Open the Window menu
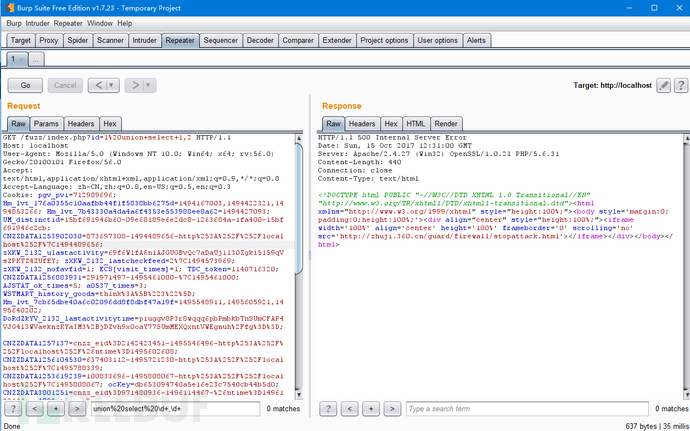The height and width of the screenshot is (431, 690). tap(100, 23)
